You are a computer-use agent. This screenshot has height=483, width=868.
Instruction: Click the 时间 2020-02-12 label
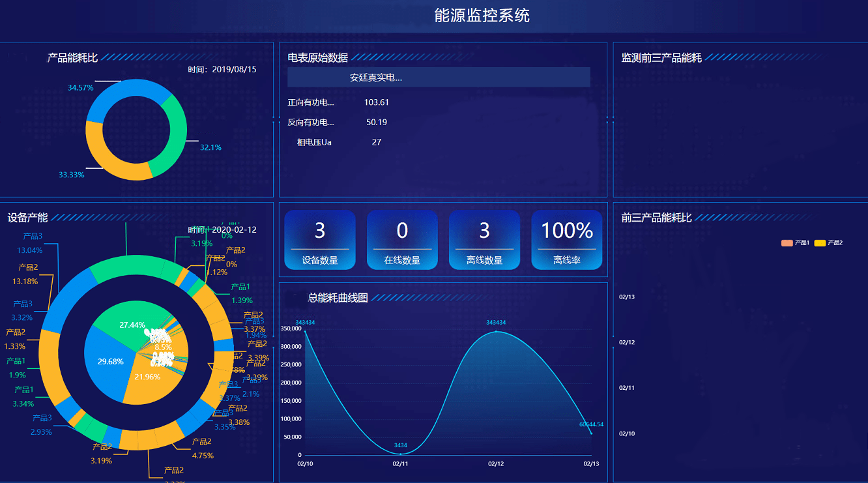coord(222,230)
